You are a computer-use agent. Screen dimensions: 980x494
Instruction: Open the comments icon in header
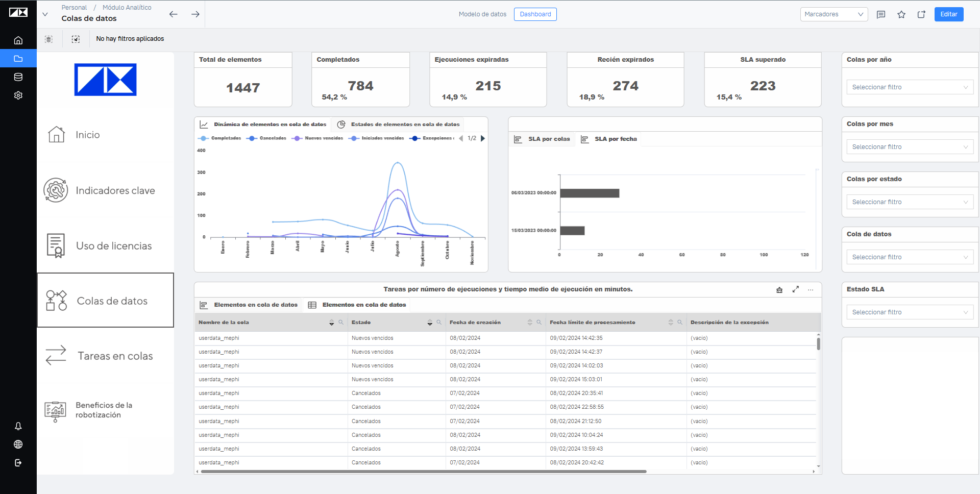tap(881, 14)
